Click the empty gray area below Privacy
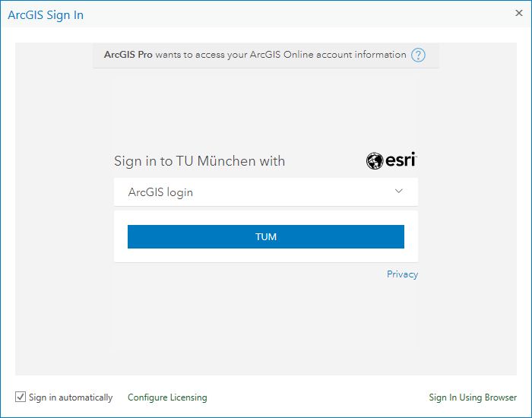 (x=266, y=326)
